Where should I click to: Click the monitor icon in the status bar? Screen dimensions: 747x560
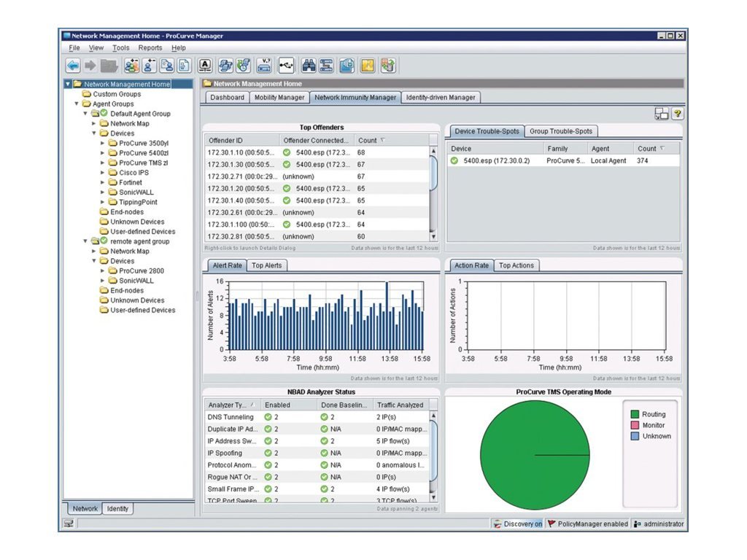(69, 524)
